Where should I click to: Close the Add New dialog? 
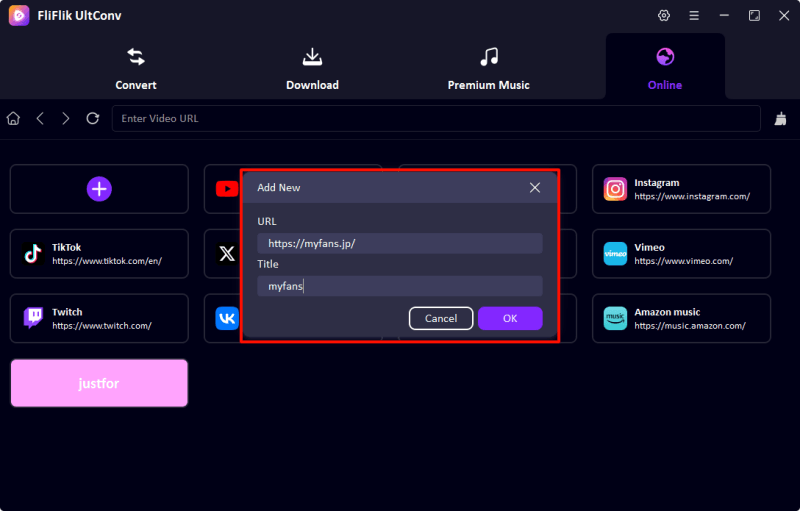coord(535,187)
